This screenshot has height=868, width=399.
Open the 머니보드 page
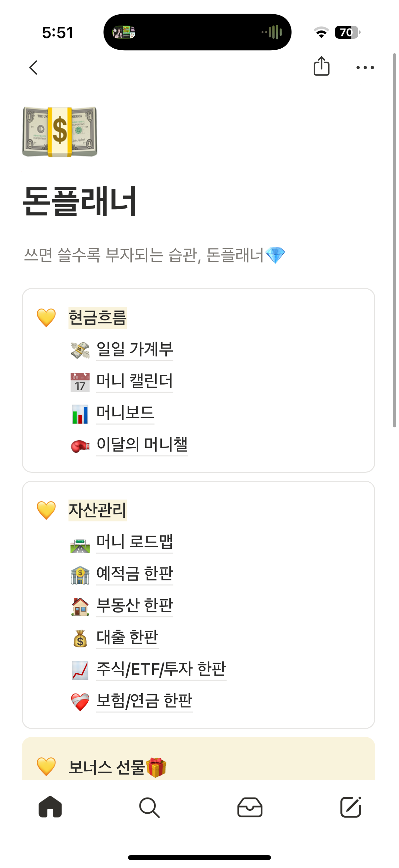(125, 413)
